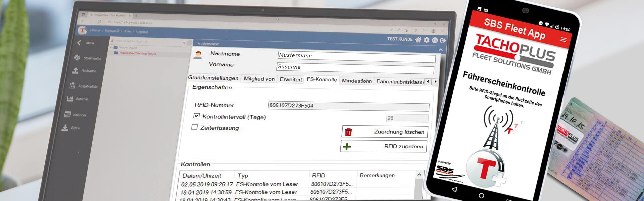
Task: Uncheck the Kontrollintervall (Tage) checkbox
Action: point(196,116)
